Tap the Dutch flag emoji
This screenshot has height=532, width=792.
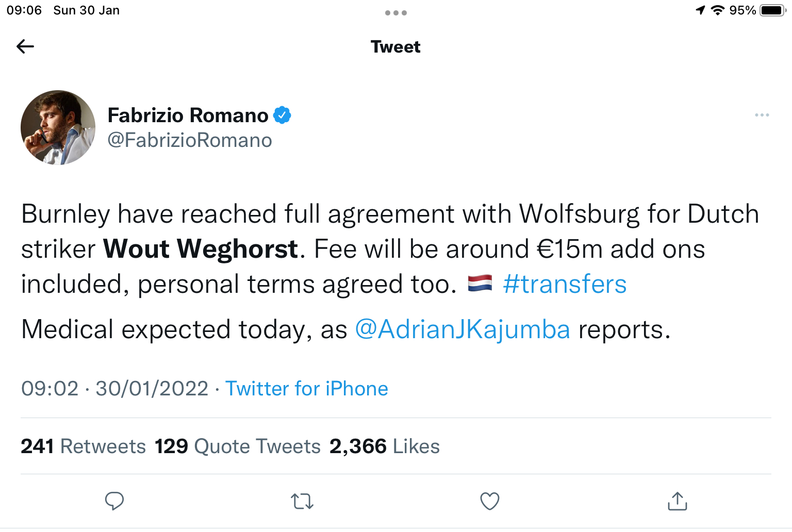[480, 284]
